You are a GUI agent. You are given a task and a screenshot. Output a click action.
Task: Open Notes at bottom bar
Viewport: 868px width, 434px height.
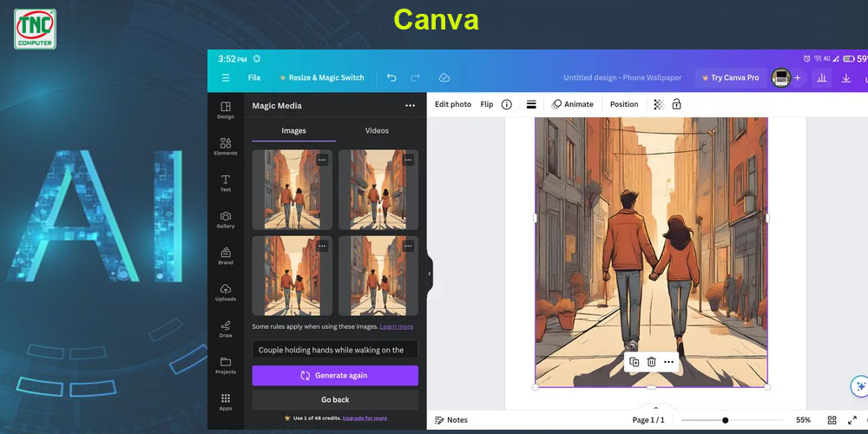pyautogui.click(x=451, y=420)
